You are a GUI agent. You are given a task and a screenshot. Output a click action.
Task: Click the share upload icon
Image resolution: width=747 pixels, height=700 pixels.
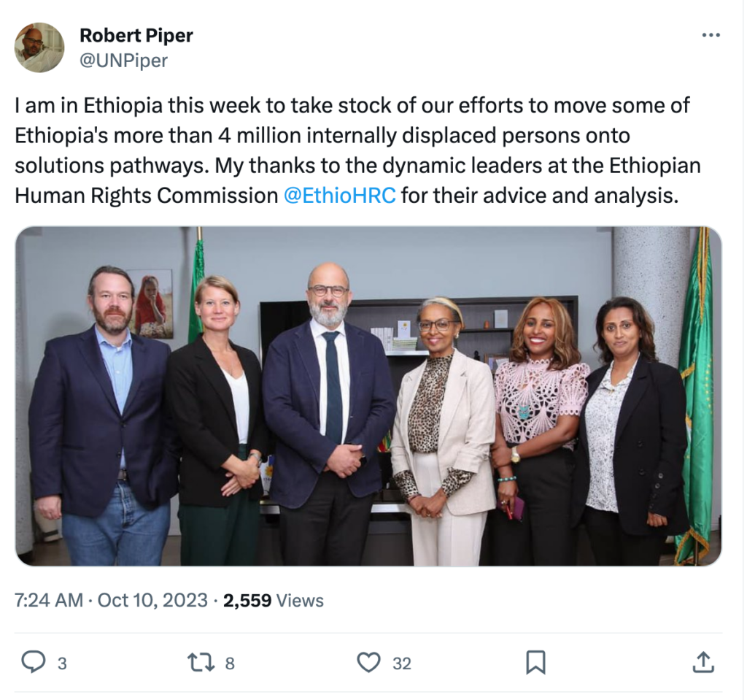click(x=702, y=662)
